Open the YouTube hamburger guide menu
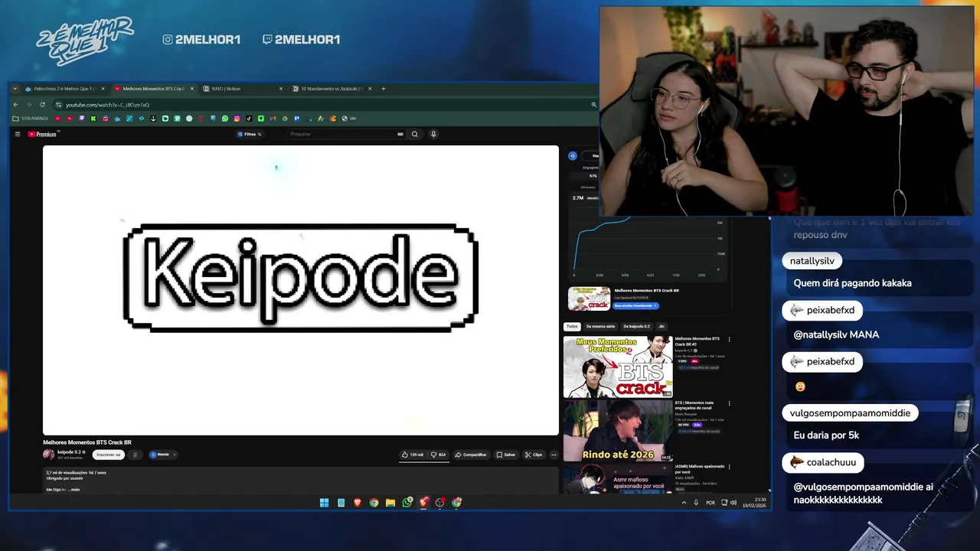 18,134
